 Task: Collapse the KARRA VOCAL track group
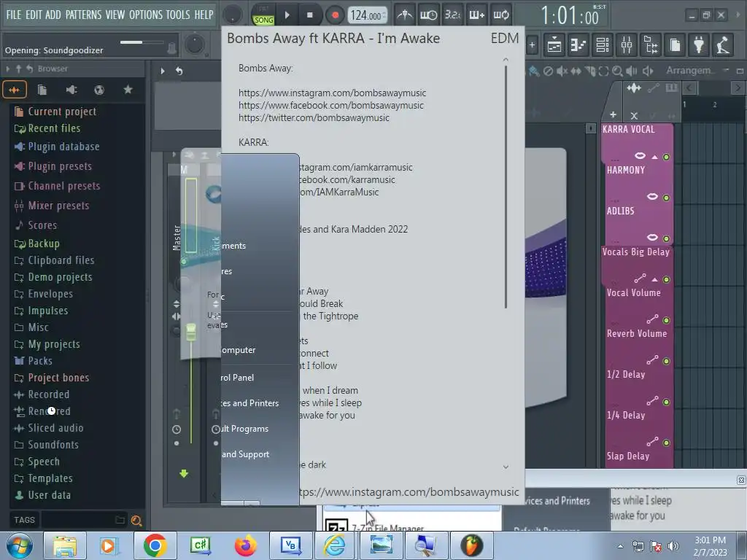coord(654,157)
